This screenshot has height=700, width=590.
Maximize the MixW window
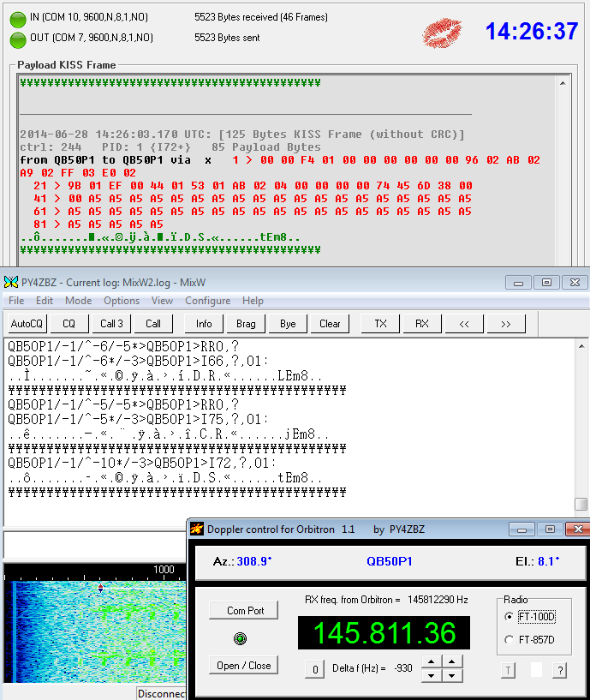tap(546, 282)
